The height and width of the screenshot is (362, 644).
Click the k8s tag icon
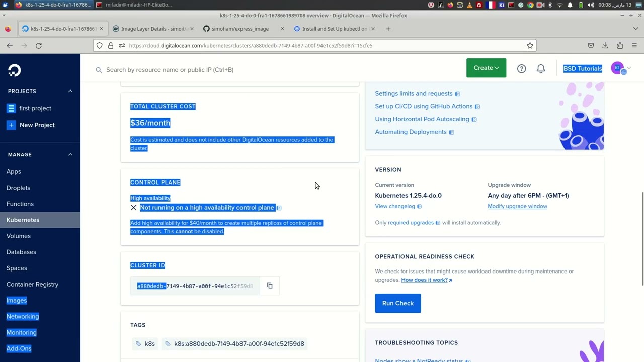(138, 344)
